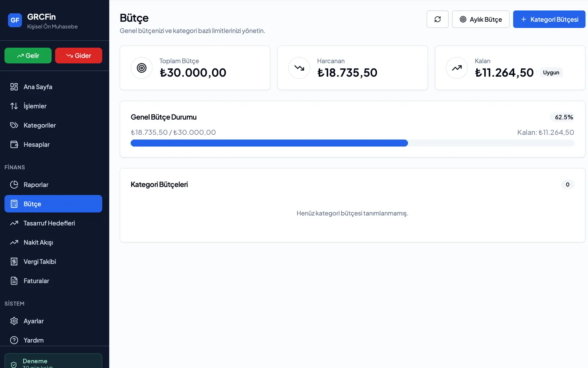Click the downward trend icon beside Harcanan
This screenshot has height=368, width=588.
point(299,68)
